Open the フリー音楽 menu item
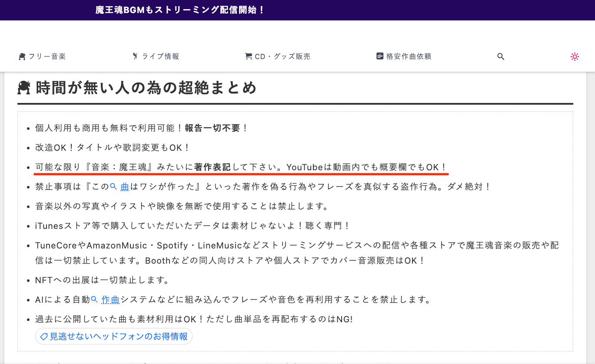This screenshot has height=364, width=595. (x=42, y=56)
